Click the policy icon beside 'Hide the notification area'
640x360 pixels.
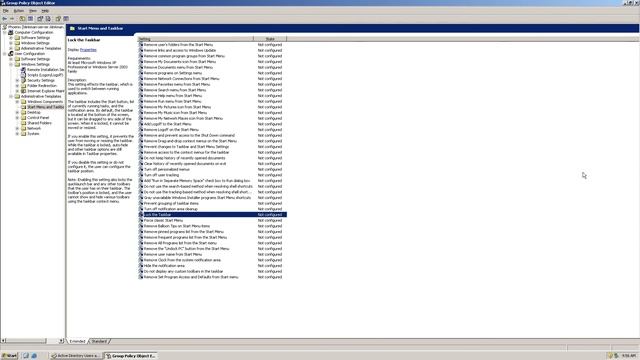click(x=141, y=265)
